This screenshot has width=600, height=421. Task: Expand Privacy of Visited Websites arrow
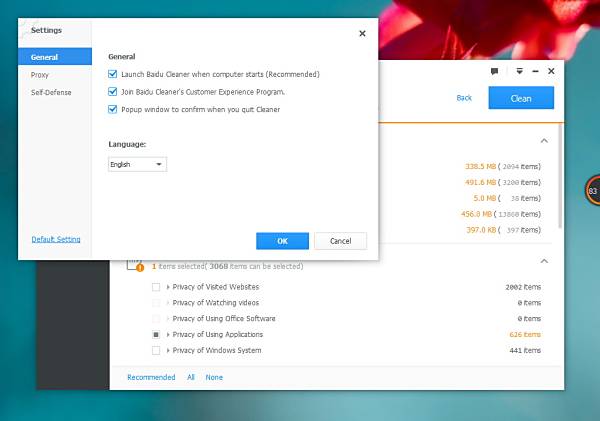[x=168, y=287]
